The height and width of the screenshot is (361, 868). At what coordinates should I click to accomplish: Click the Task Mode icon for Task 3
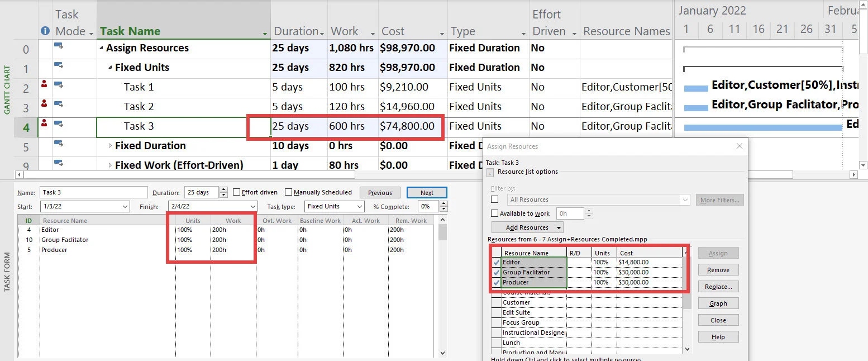click(58, 124)
